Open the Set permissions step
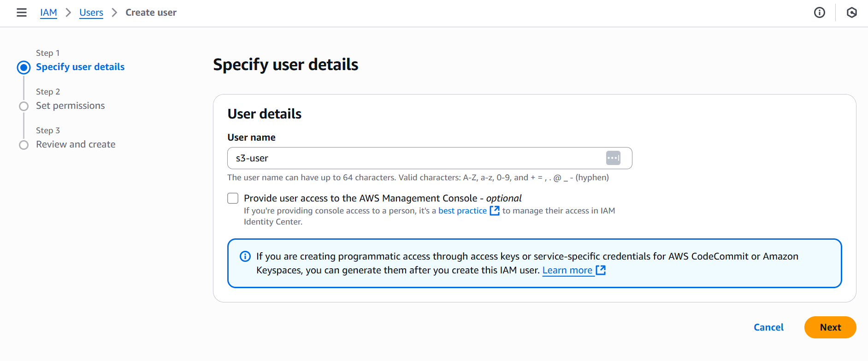The image size is (868, 361). tap(71, 106)
